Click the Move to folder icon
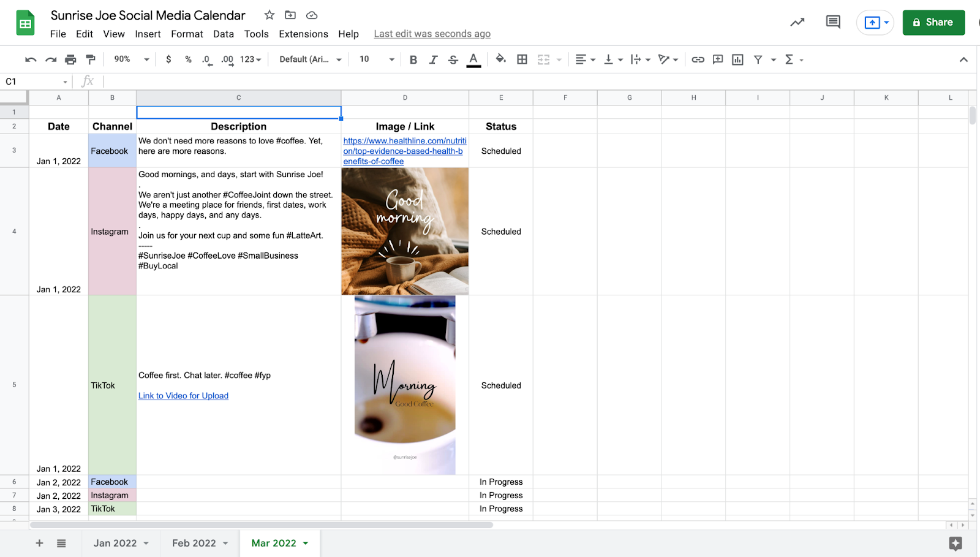The image size is (980, 557). click(x=290, y=15)
